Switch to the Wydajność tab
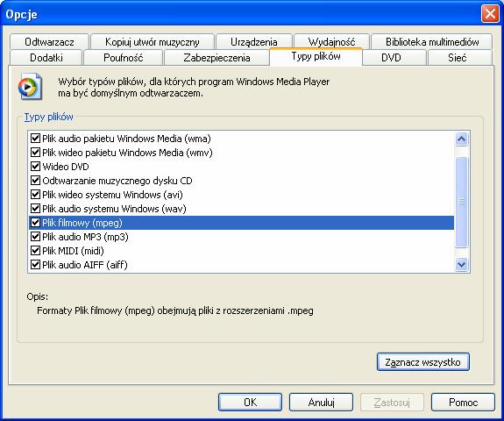 [x=331, y=42]
